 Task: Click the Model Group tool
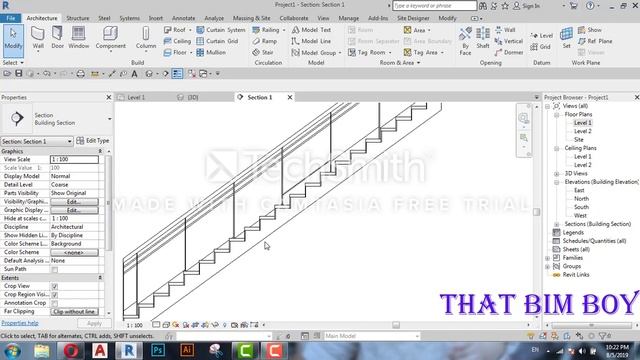(x=314, y=53)
